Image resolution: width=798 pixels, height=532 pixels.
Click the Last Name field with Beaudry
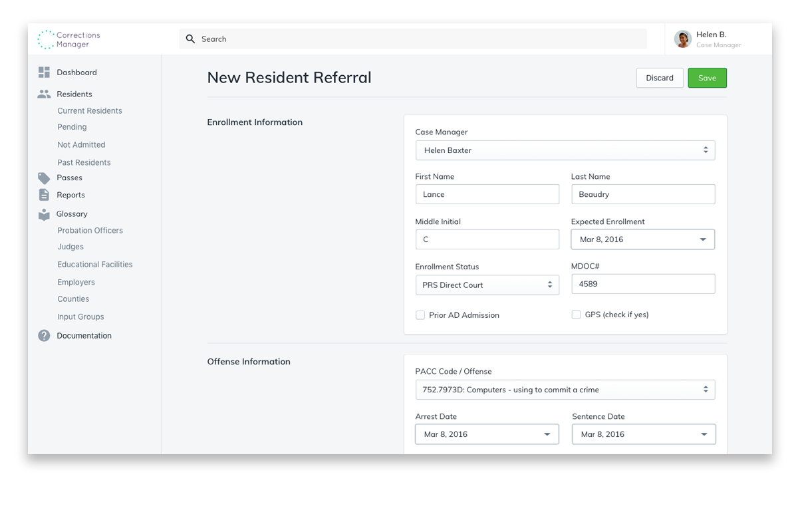[643, 194]
